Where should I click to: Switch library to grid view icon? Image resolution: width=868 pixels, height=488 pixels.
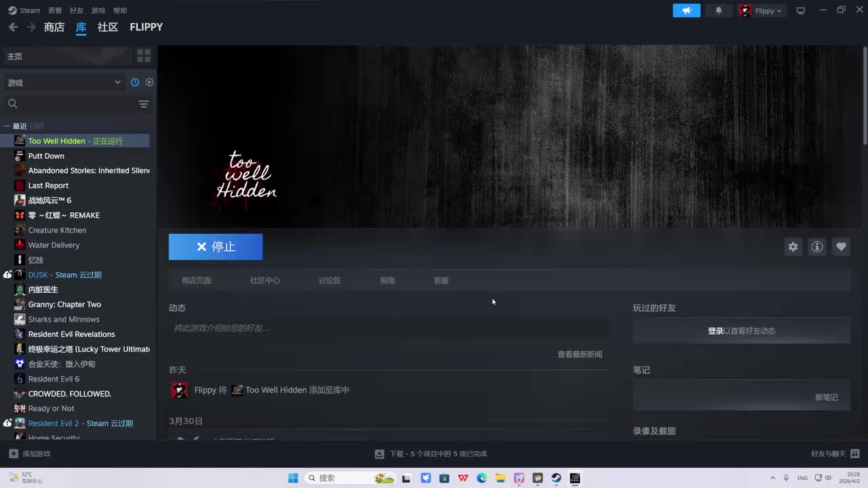pyautogui.click(x=144, y=56)
